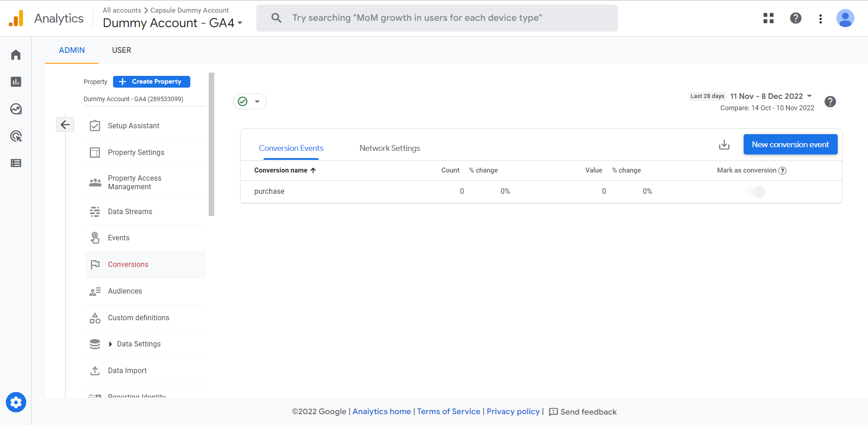868x425 pixels.
Task: Click Events touch icon
Action: pyautogui.click(x=95, y=238)
